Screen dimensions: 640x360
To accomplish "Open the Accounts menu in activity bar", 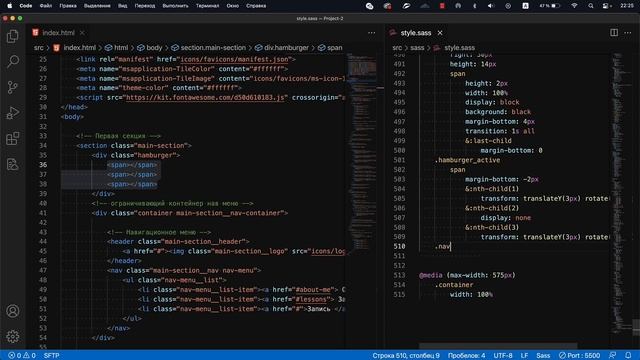I will (13, 311).
